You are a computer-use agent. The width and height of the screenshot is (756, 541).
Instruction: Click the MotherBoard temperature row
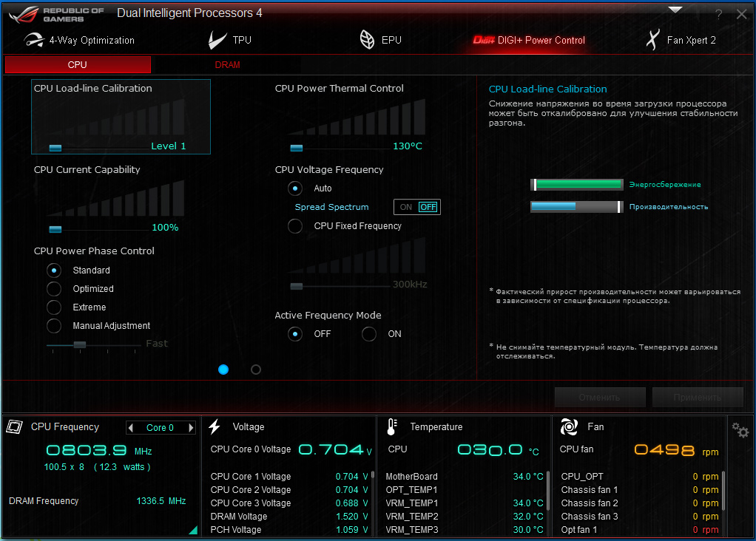point(465,477)
